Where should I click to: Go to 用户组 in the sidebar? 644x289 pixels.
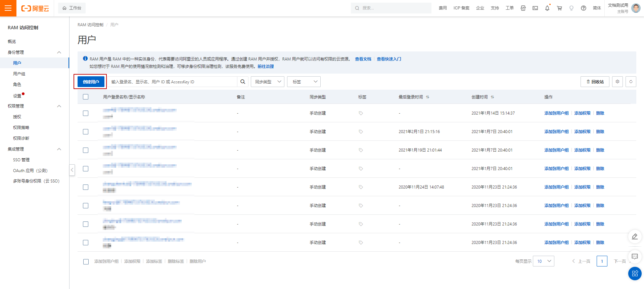(x=19, y=74)
